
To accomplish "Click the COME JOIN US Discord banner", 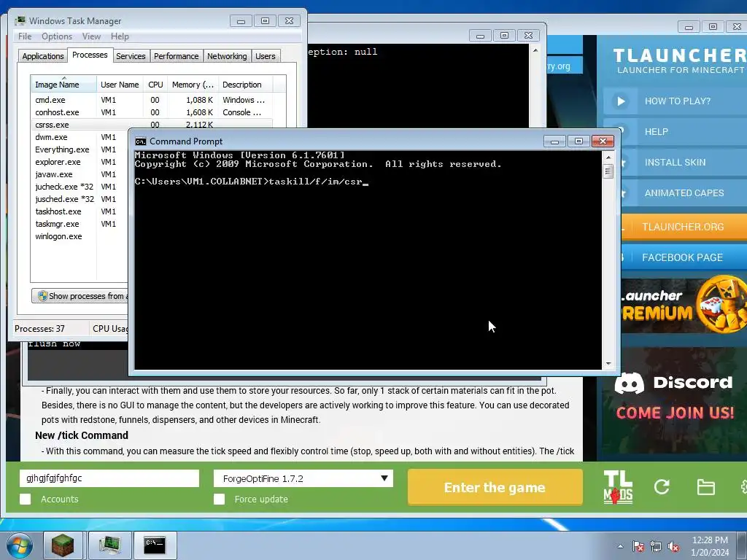I will (x=675, y=413).
